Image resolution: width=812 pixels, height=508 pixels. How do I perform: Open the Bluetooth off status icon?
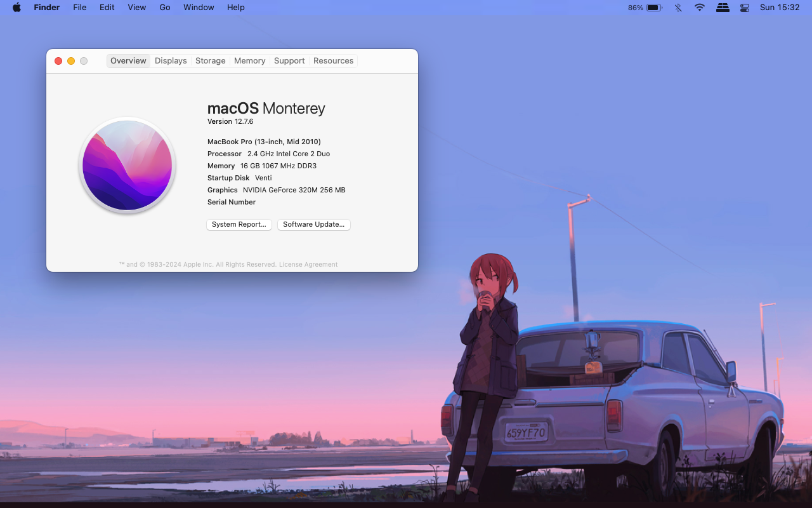[x=678, y=8]
